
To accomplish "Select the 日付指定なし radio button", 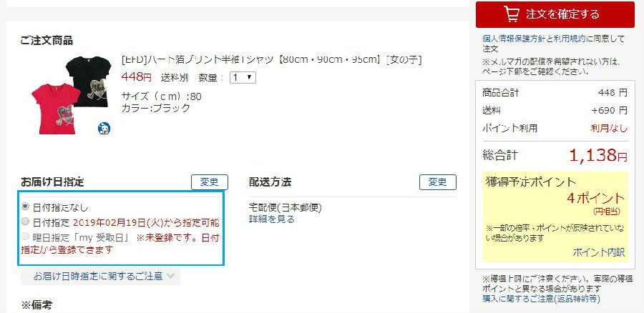I will (x=26, y=207).
